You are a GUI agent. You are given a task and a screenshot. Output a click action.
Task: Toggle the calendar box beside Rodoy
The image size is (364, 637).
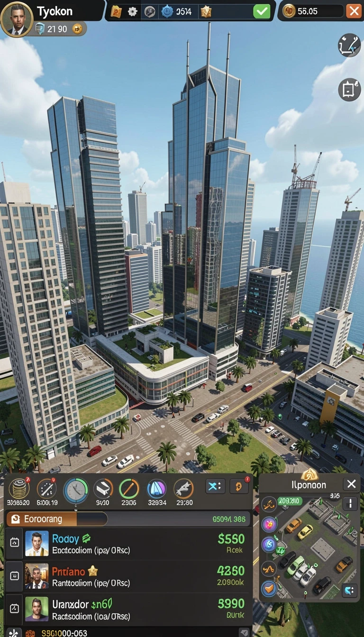pos(14,544)
